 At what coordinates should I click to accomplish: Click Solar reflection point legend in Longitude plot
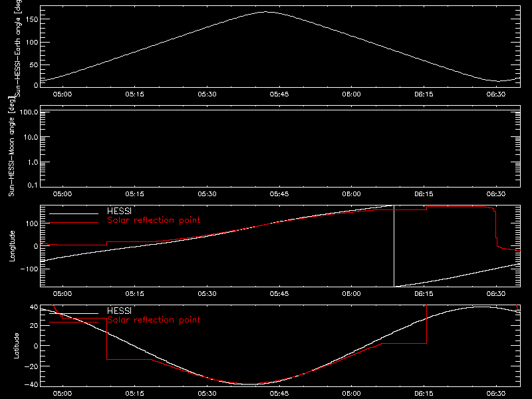[154, 220]
